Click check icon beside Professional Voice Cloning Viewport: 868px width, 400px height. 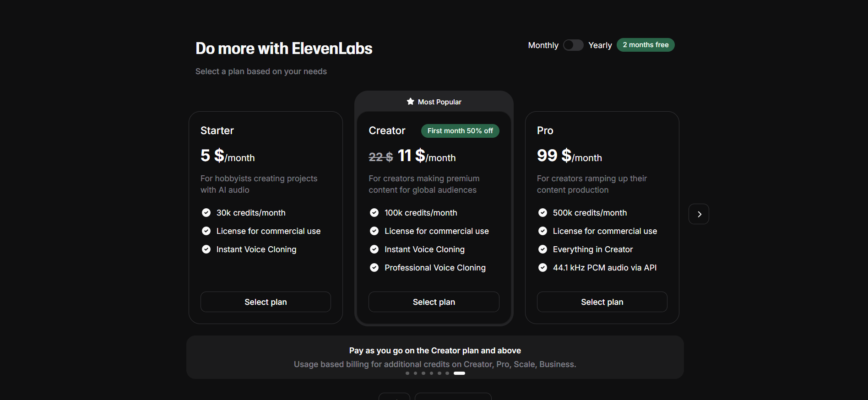tap(374, 268)
